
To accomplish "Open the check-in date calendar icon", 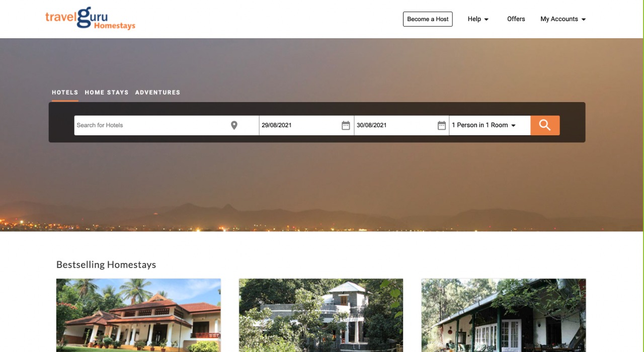I will [346, 126].
